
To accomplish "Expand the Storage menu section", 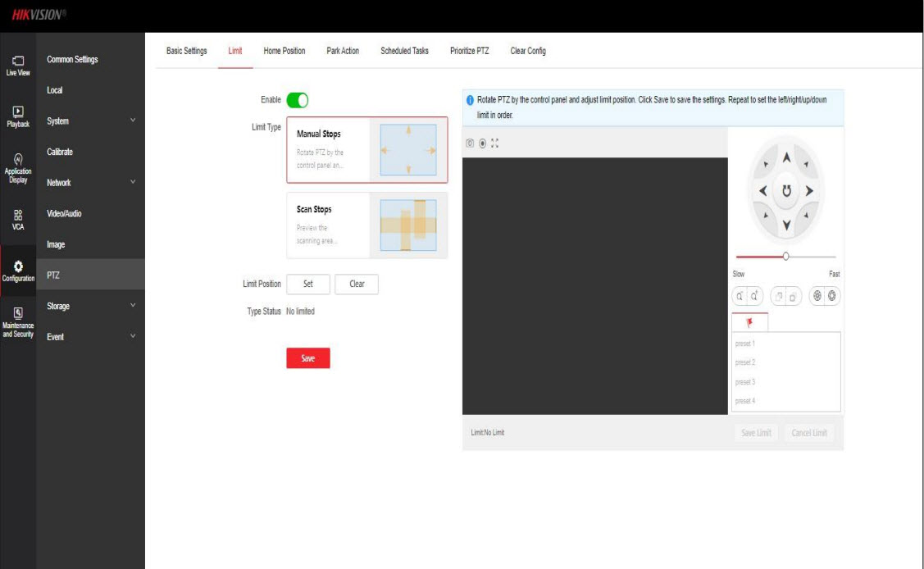I will pyautogui.click(x=90, y=307).
